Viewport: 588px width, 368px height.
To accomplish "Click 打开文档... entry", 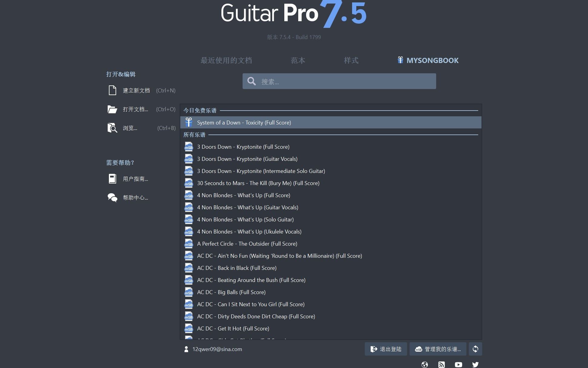I will tap(142, 109).
